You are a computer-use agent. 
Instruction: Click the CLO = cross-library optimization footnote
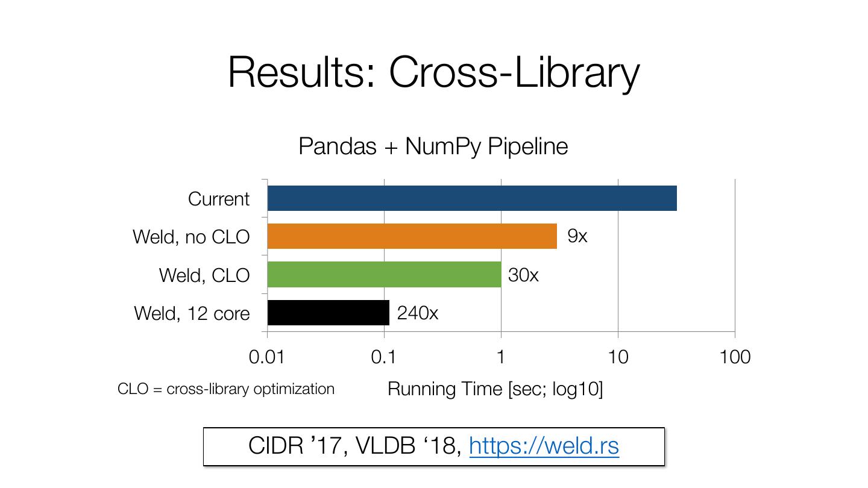click(x=226, y=389)
